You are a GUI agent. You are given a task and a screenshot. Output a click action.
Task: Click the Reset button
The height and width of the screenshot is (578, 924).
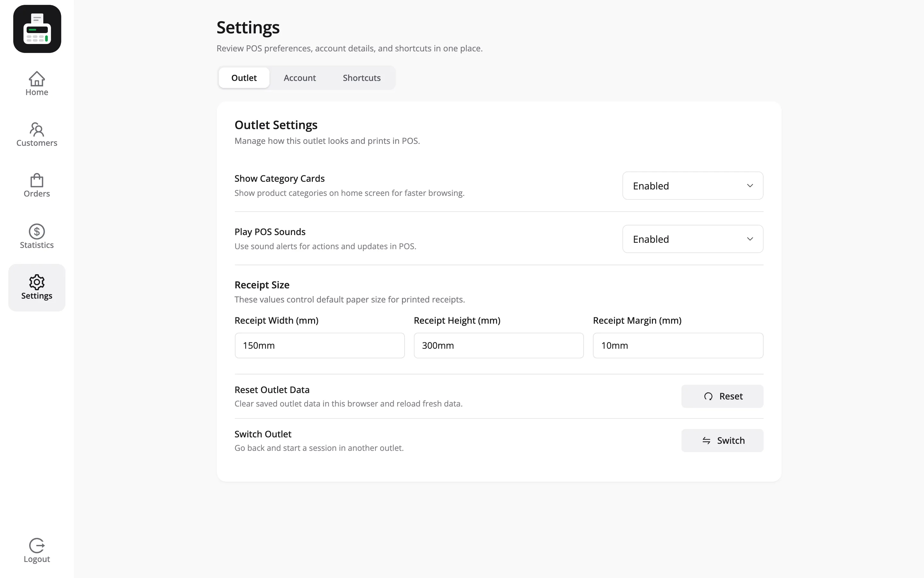click(x=722, y=397)
